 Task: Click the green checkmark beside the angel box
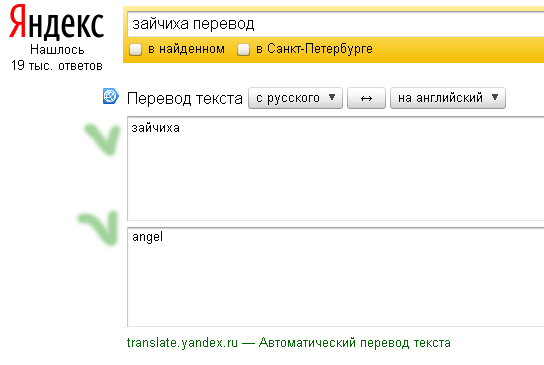98,228
